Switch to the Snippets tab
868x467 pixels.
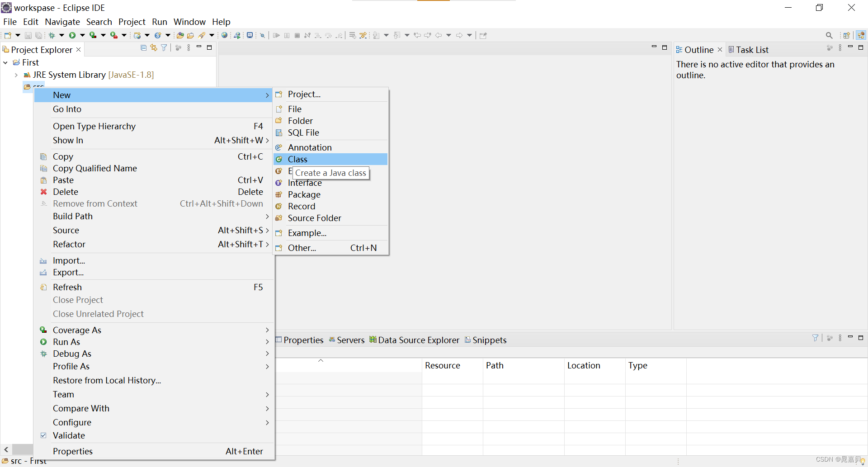[x=486, y=340]
